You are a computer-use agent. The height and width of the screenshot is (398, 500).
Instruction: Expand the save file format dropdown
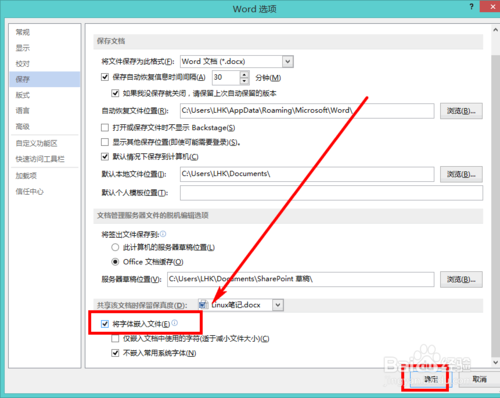(288, 62)
